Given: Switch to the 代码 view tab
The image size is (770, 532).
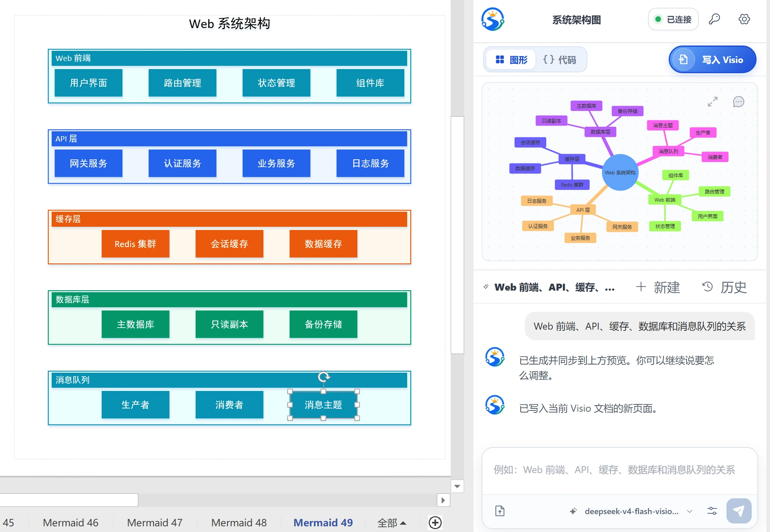Looking at the screenshot, I should (559, 60).
